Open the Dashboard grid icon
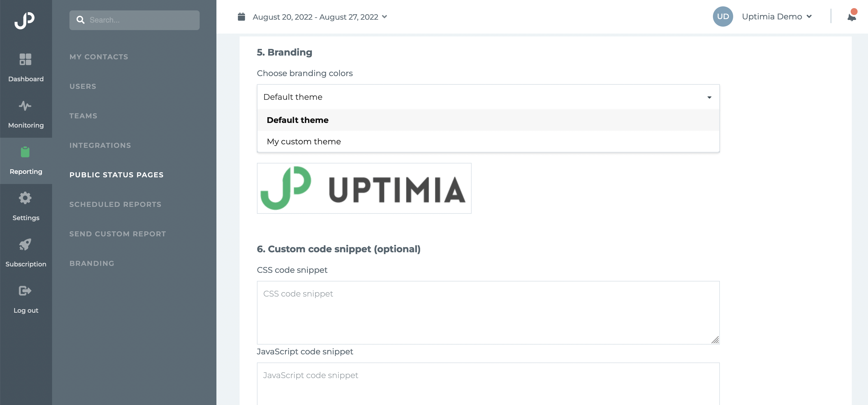The height and width of the screenshot is (405, 868). click(25, 59)
